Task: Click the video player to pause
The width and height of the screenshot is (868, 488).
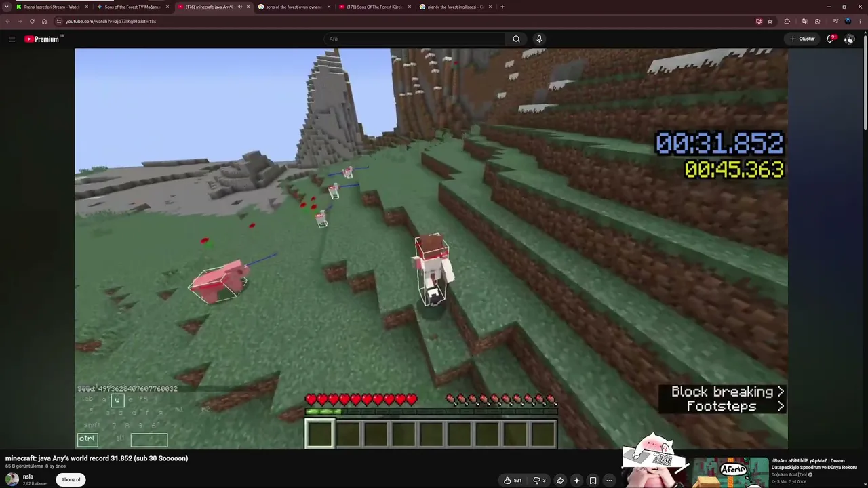Action: click(x=431, y=249)
